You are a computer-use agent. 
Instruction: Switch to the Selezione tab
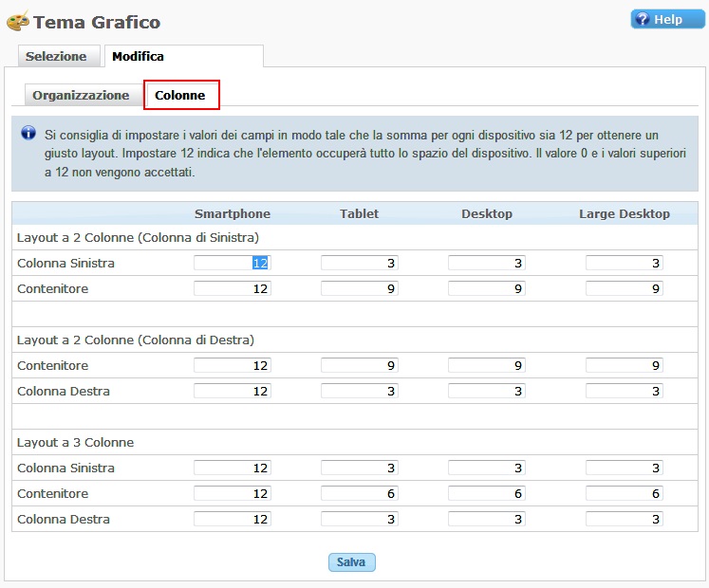pos(56,56)
